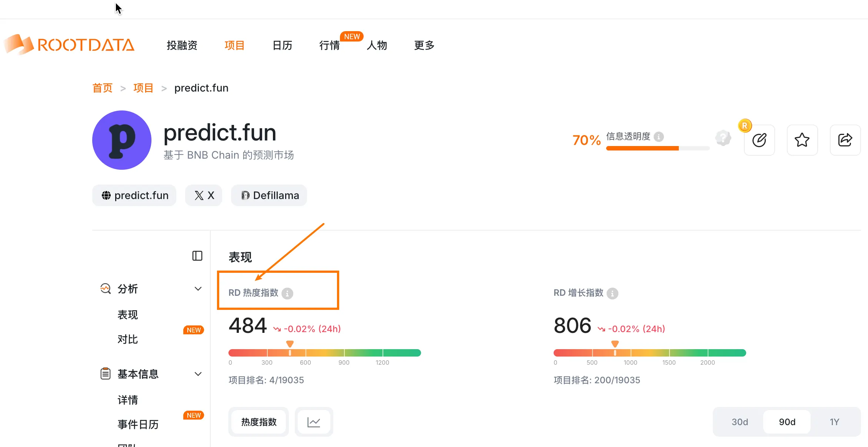Click RD 热度指数 info icon
868x447 pixels.
[x=287, y=294]
